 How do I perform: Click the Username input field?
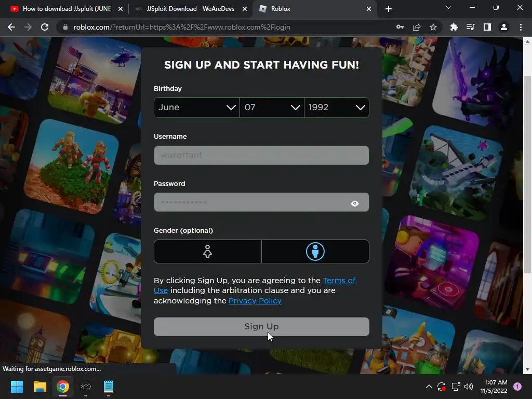(261, 155)
